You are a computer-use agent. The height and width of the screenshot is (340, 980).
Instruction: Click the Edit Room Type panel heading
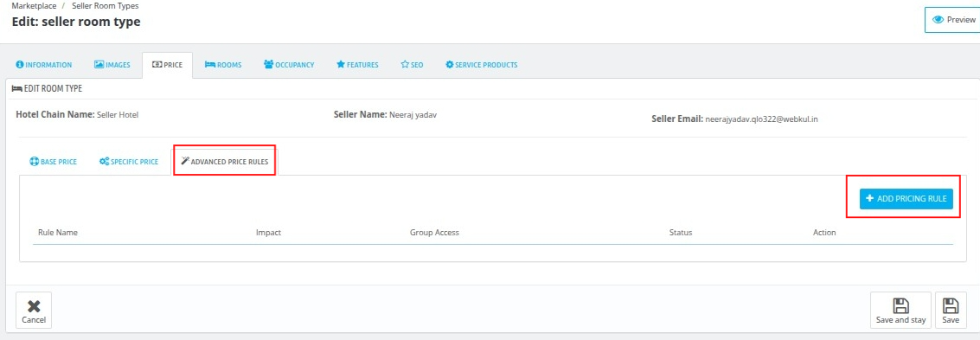pyautogui.click(x=47, y=89)
